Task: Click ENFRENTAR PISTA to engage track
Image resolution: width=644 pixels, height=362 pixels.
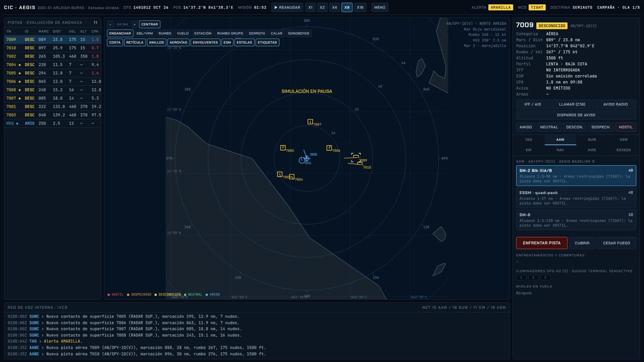Action: (541, 243)
